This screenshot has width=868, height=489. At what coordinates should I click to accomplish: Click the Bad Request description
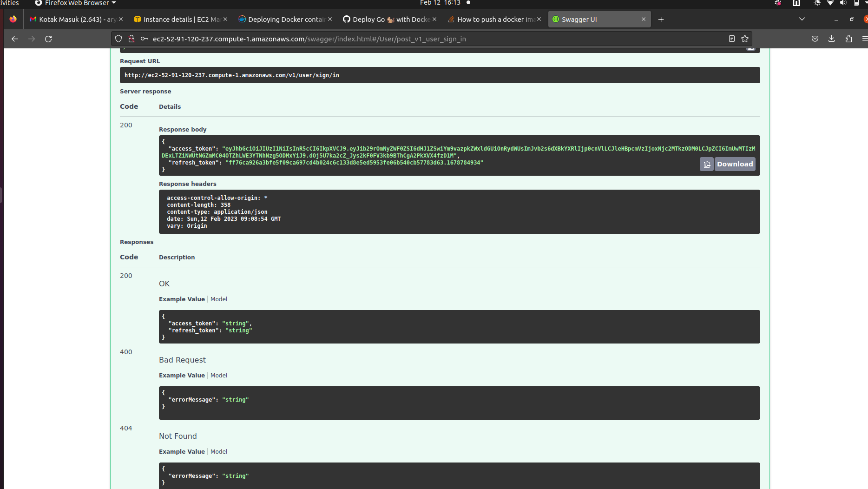tap(182, 360)
